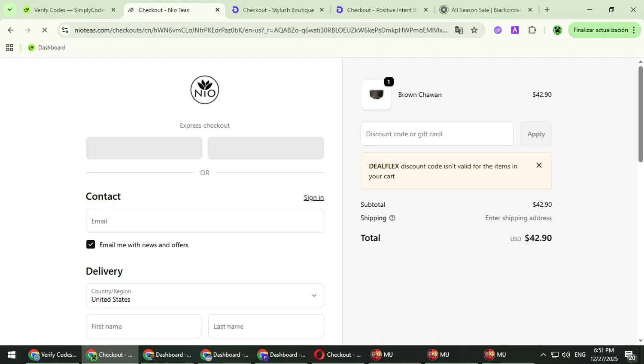644x364 pixels.
Task: Close the Checkout - Nio Teas tab
Action: click(x=217, y=9)
